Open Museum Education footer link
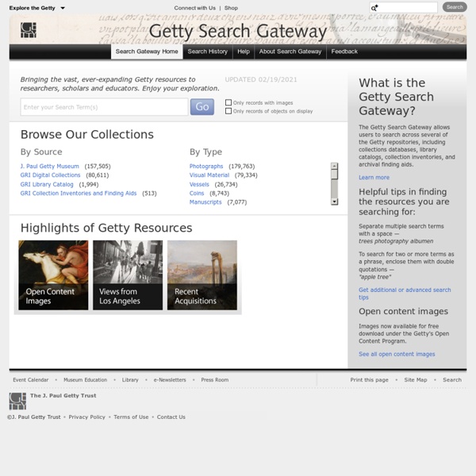 tap(86, 380)
